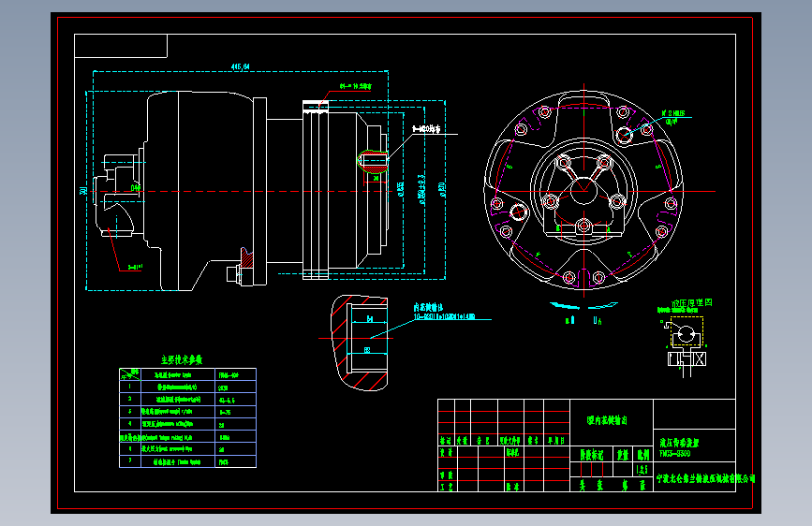Select row 2 of the technical parameter table
Viewport: 812px width, 526px height.
[x=187, y=399]
